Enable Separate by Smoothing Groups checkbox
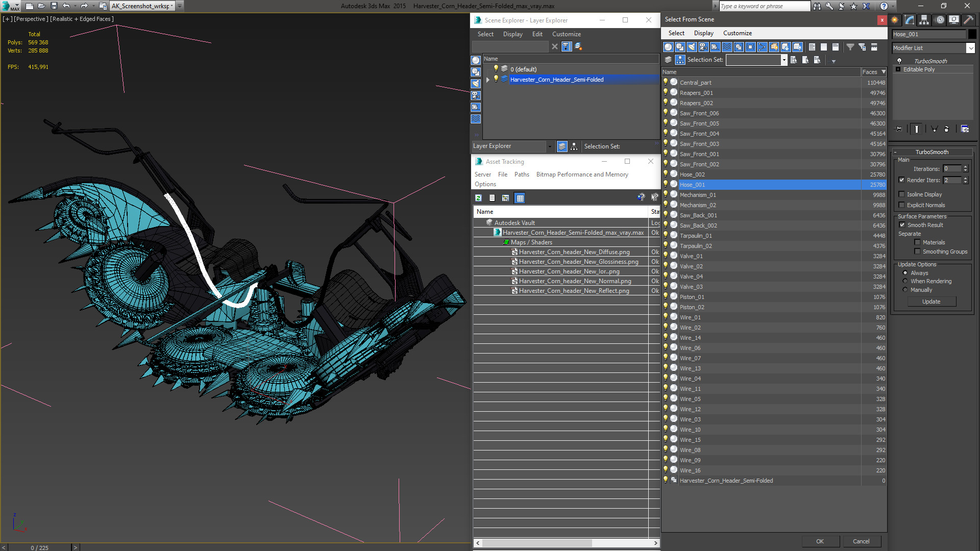Viewport: 980px width, 551px height. (x=917, y=252)
